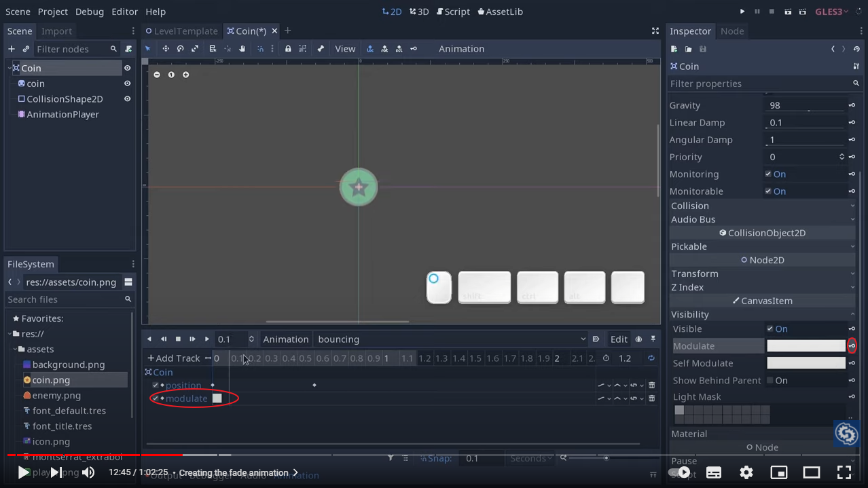The height and width of the screenshot is (488, 868).
Task: Toggle distraction-free mode expand icon
Action: [x=655, y=31]
